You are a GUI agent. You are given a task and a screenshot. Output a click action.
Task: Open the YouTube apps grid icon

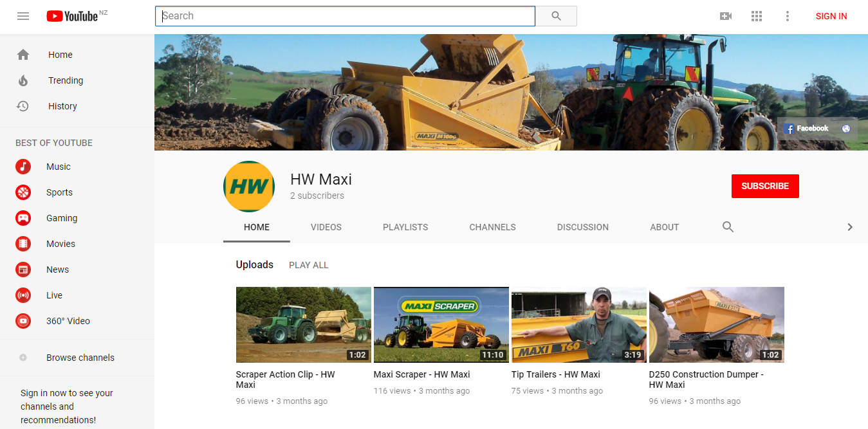(757, 16)
